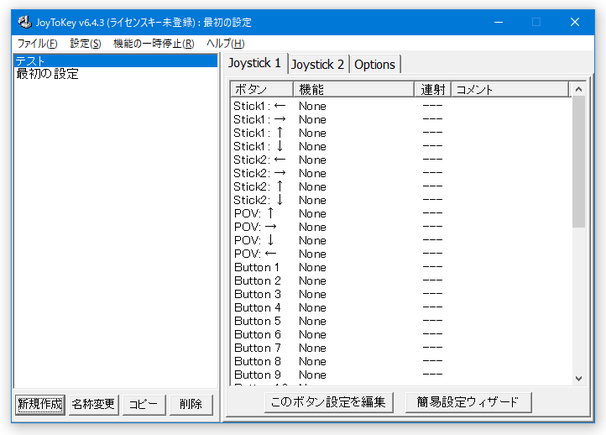Screen dimensions: 606x435
Task: Minimize the JoyToKey window
Action: click(499, 22)
